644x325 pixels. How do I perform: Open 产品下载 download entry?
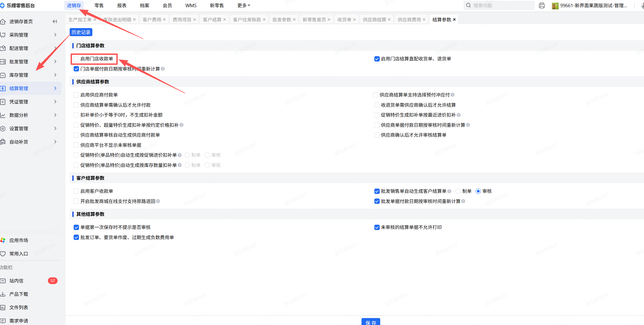18,294
